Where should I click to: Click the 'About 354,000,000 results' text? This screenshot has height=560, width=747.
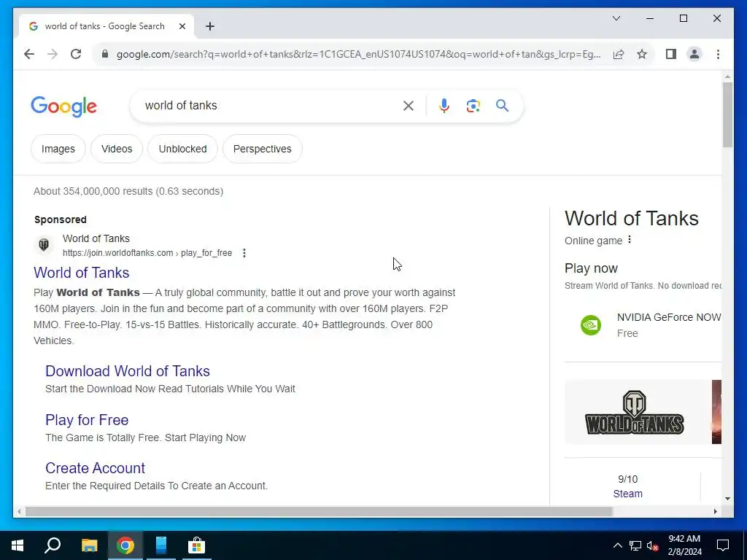click(x=128, y=192)
